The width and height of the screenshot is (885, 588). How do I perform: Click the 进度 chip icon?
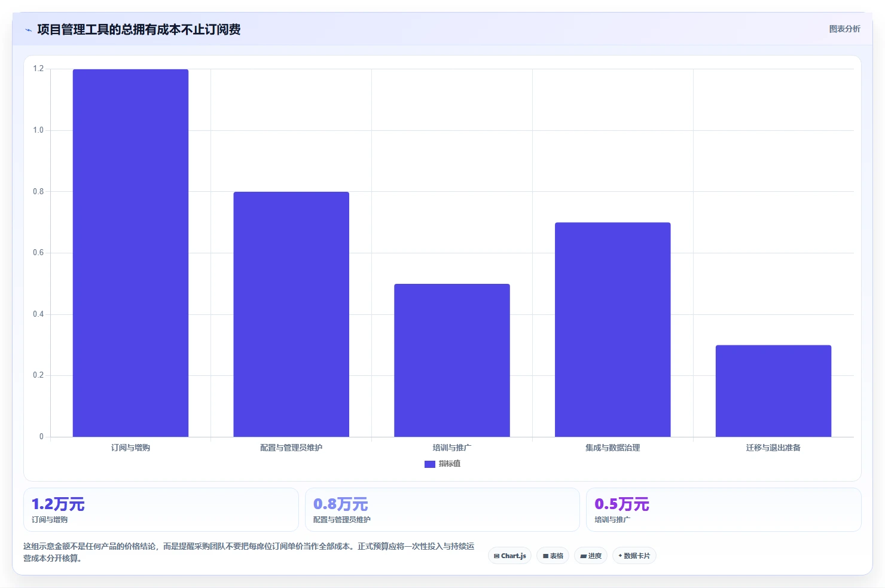point(583,556)
